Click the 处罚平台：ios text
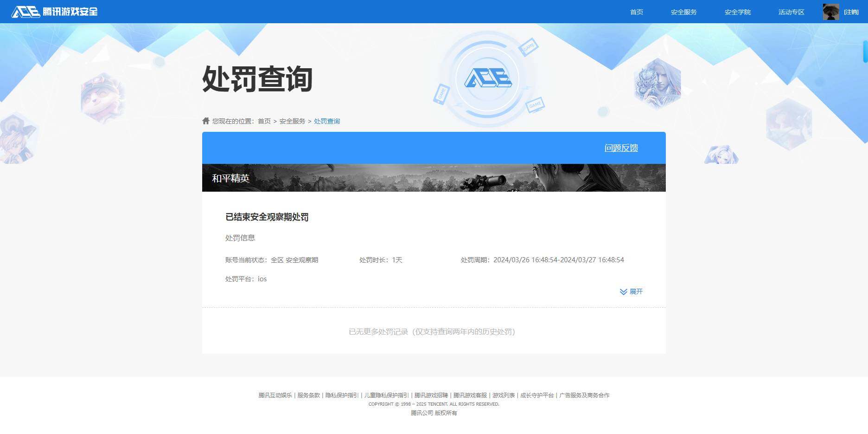 click(x=246, y=279)
